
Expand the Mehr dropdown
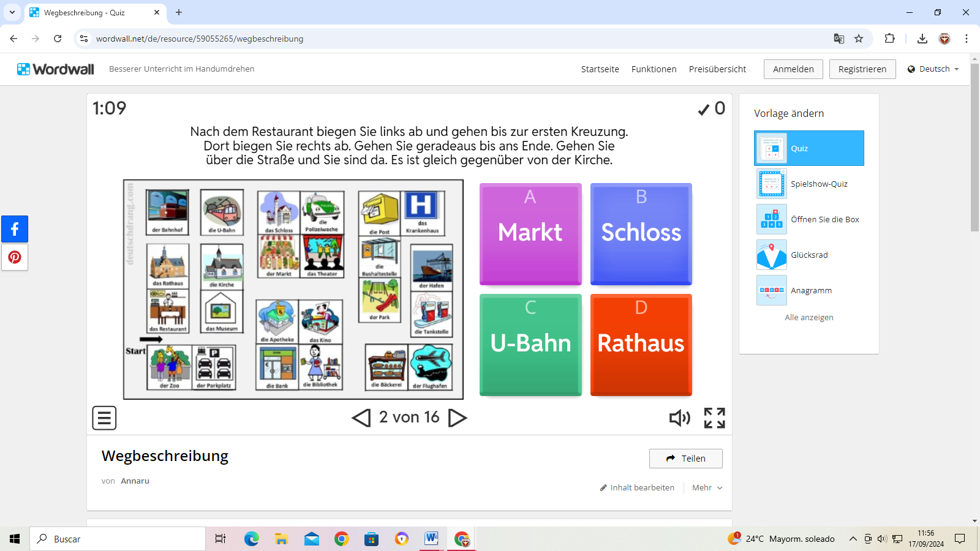point(707,488)
